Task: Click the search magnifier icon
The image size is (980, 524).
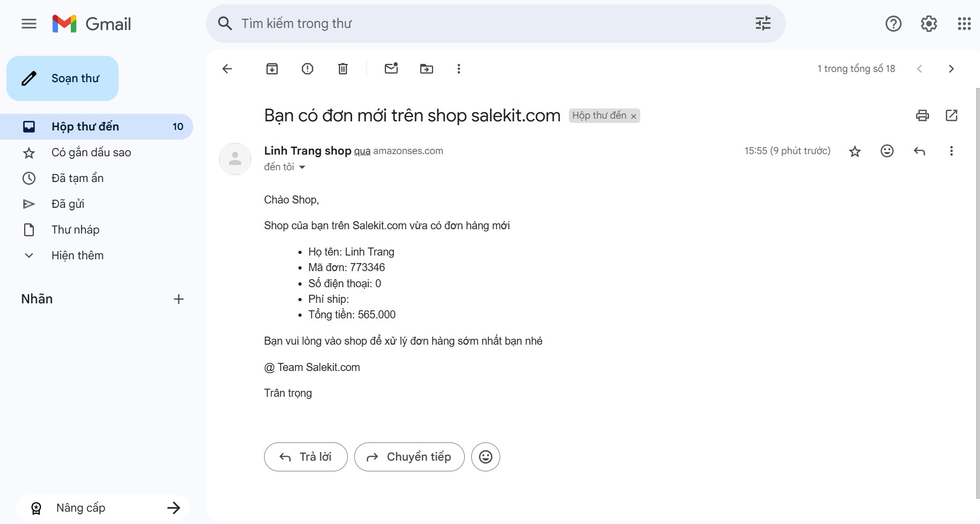Action: point(225,24)
